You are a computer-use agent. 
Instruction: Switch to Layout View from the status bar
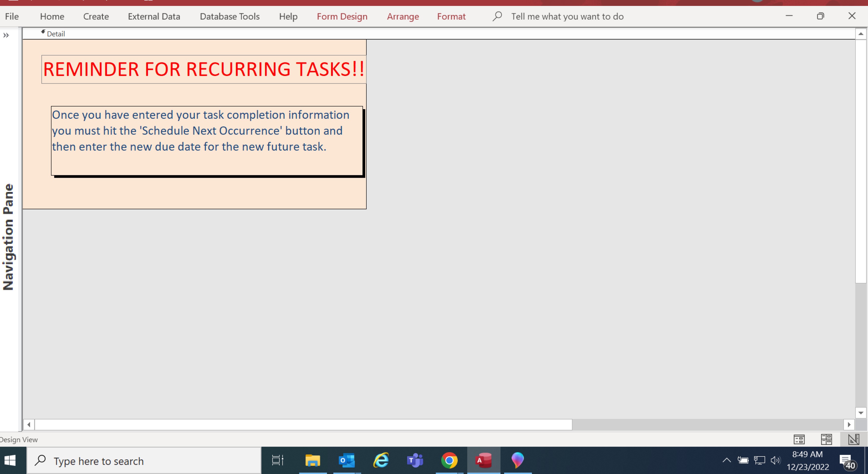826,439
